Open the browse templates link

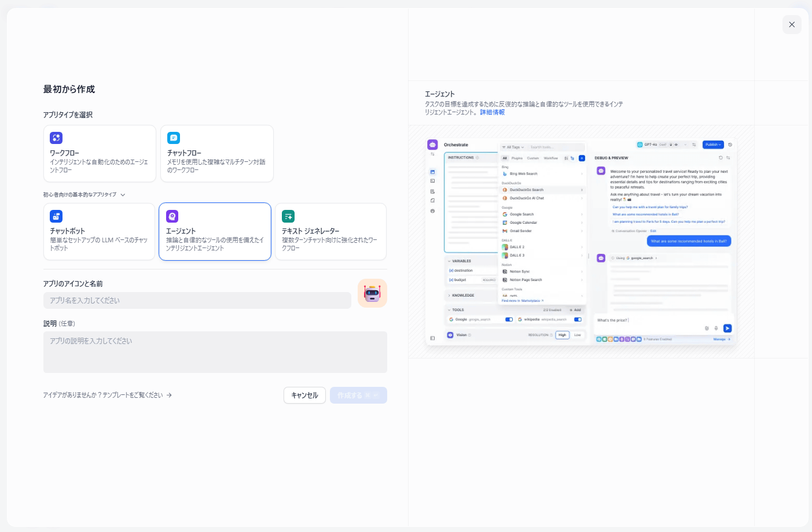pyautogui.click(x=107, y=396)
